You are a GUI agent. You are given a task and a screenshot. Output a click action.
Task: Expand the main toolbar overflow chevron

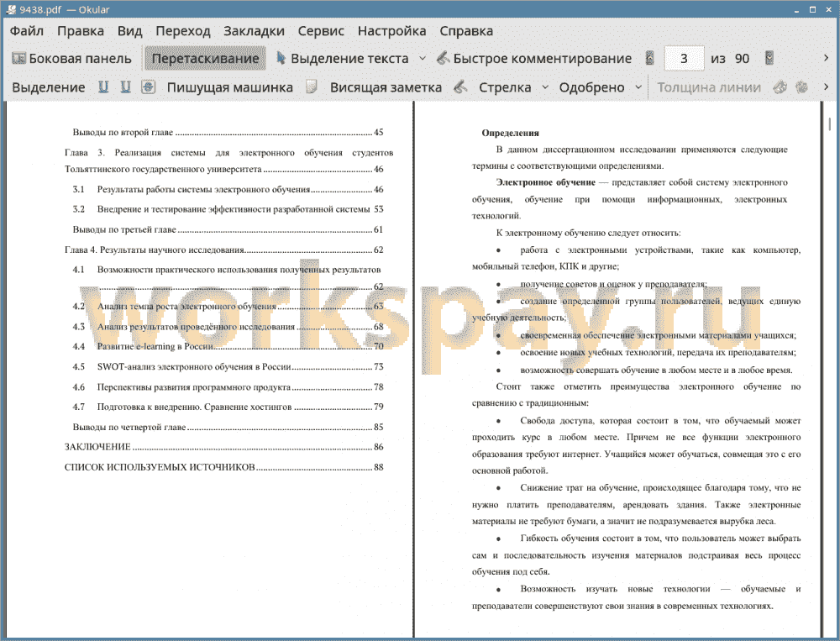tap(826, 59)
